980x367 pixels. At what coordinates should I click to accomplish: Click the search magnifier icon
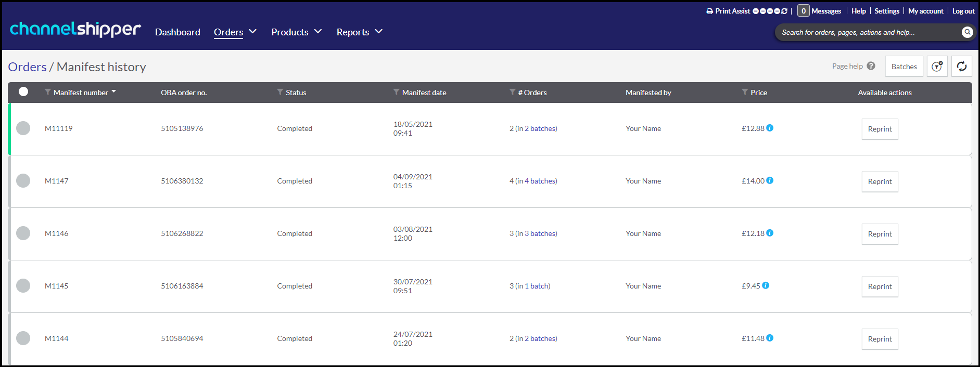click(x=967, y=32)
